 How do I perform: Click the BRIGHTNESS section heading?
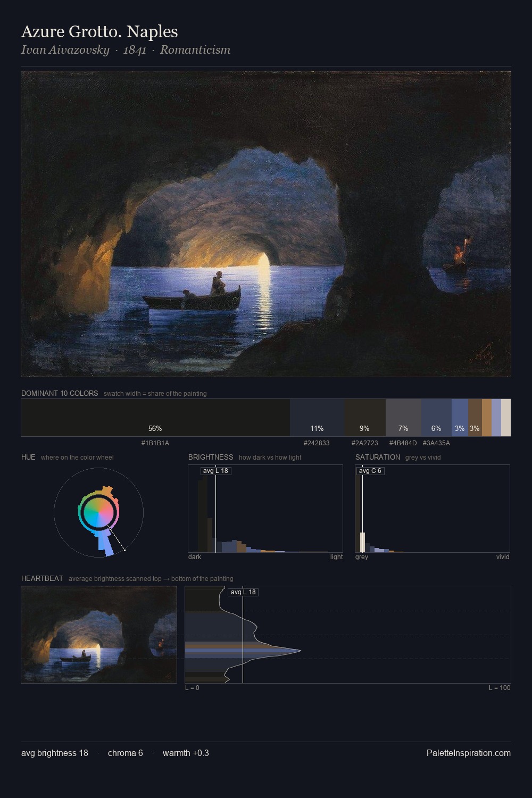point(211,457)
